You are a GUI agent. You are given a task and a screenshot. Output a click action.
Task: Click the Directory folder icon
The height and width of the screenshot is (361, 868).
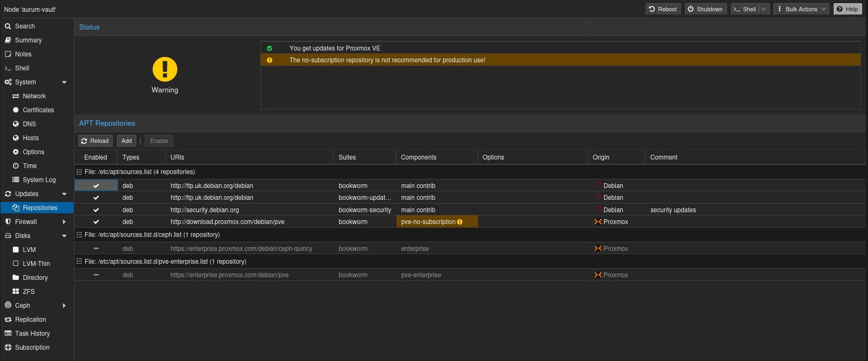[16, 278]
